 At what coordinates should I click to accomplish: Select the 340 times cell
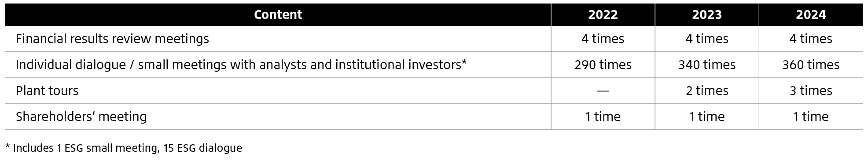(x=706, y=65)
